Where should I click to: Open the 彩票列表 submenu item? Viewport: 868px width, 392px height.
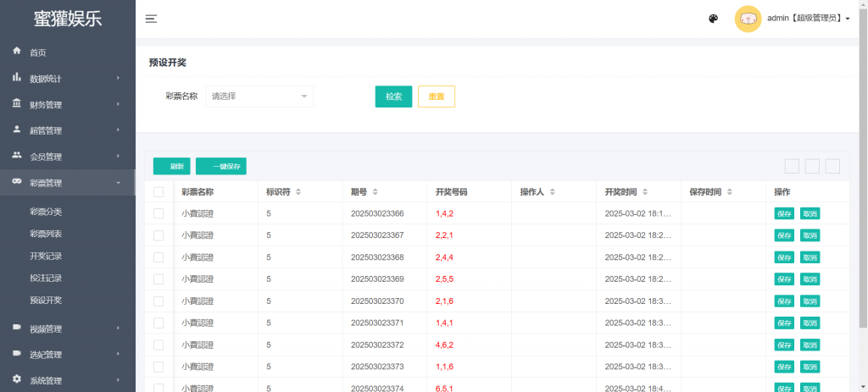46,234
